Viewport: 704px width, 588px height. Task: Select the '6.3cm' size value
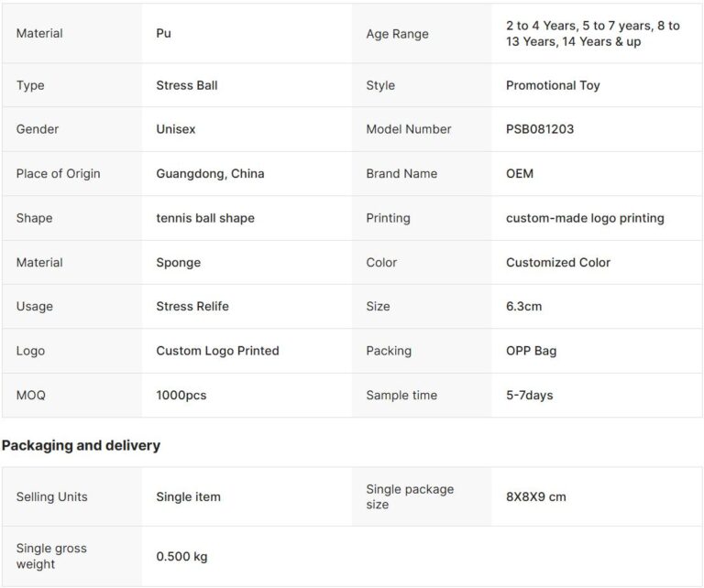tap(524, 306)
